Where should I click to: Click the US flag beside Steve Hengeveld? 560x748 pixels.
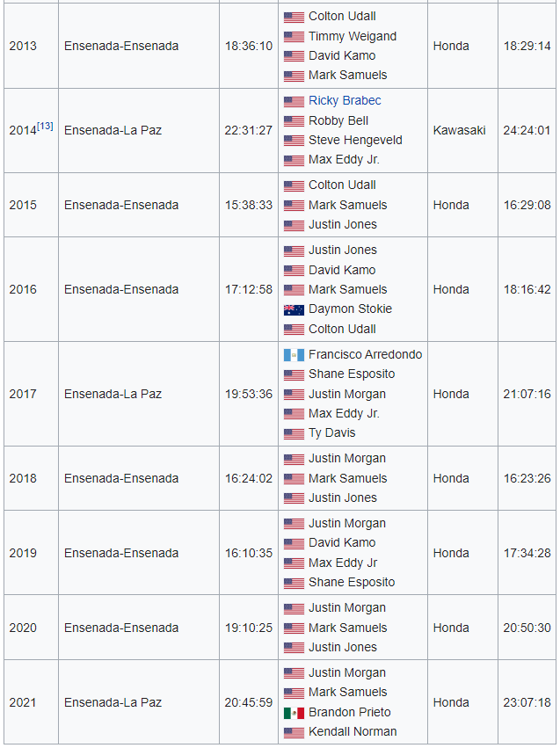294,141
